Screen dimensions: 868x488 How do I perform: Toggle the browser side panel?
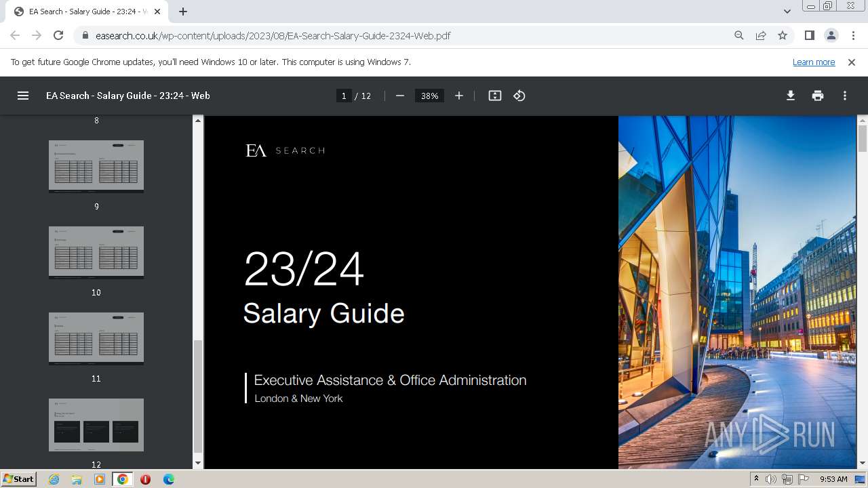[x=809, y=35]
